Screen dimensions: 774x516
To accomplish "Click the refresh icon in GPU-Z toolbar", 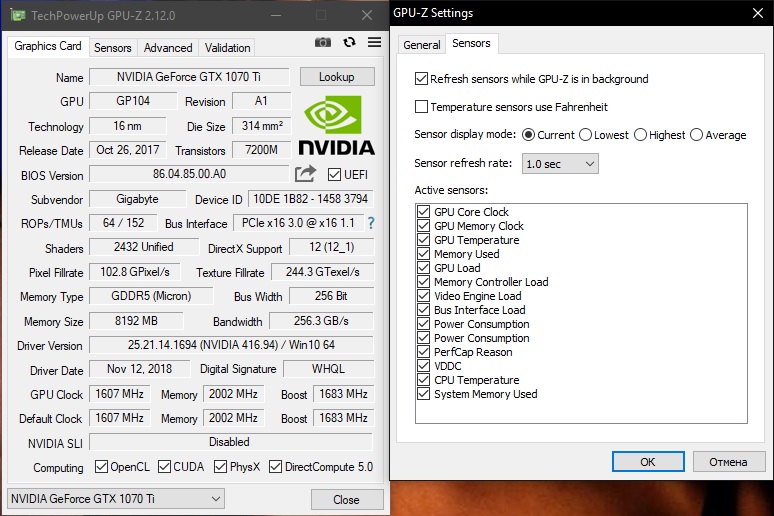I will point(349,42).
